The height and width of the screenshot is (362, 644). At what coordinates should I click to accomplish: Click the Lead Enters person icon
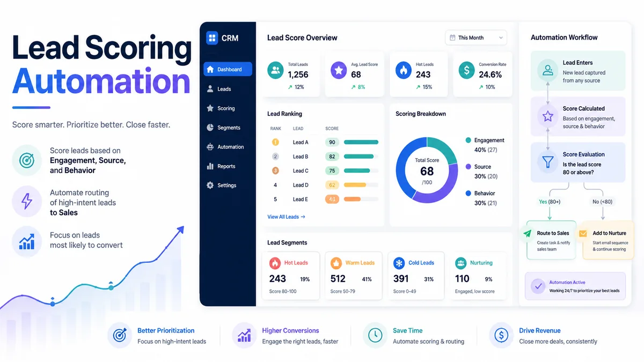pyautogui.click(x=548, y=70)
